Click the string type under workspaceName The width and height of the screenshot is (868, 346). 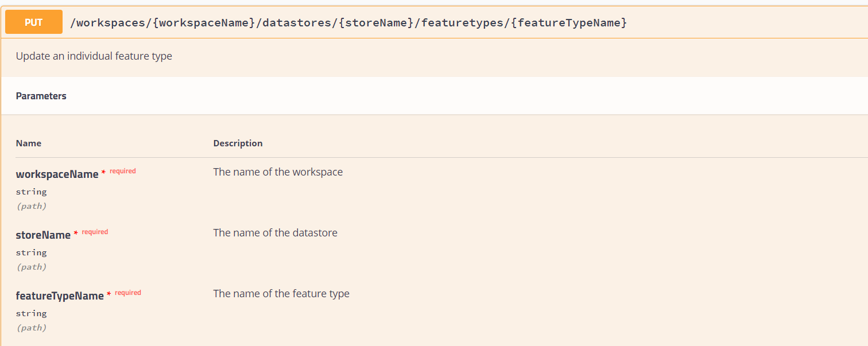32,192
